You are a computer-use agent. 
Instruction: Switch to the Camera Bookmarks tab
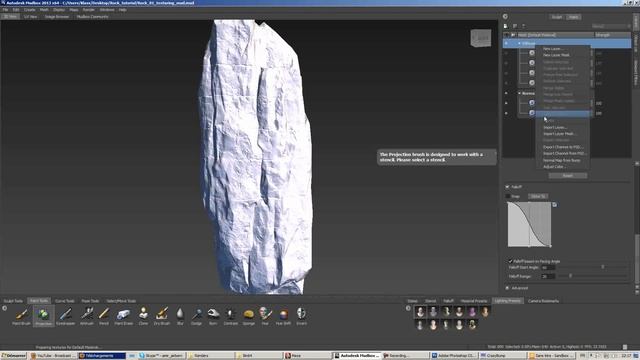(543, 301)
